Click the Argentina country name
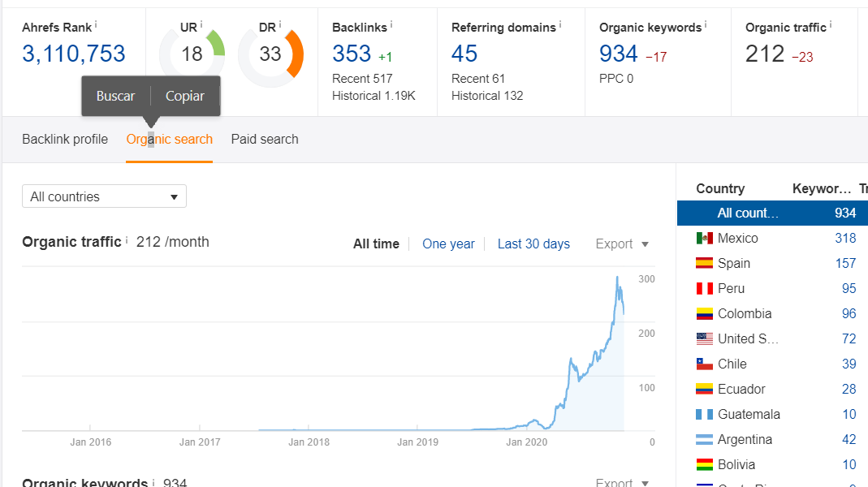This screenshot has width=868, height=487. point(745,439)
